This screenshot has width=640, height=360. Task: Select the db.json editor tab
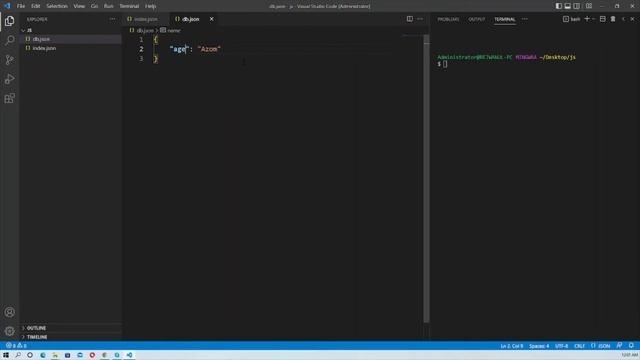pos(191,19)
